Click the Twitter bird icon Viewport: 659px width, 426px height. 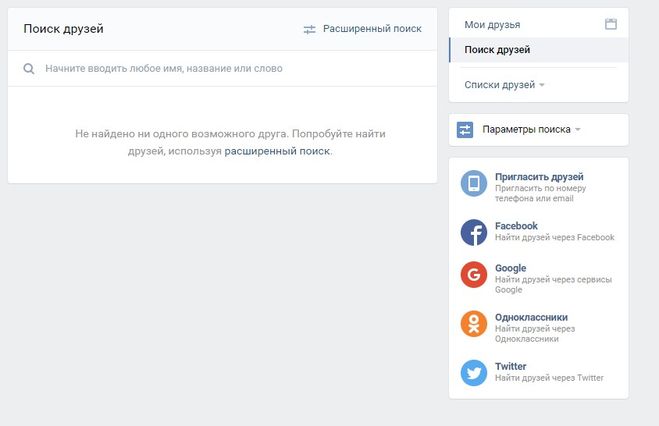coord(474,373)
